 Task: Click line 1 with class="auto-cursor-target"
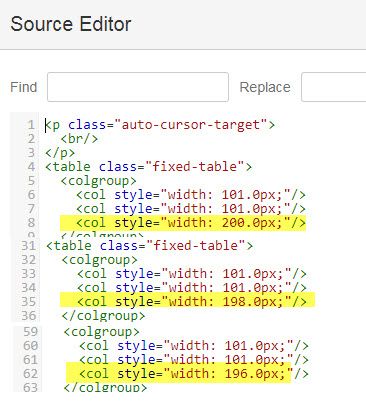[x=160, y=125]
